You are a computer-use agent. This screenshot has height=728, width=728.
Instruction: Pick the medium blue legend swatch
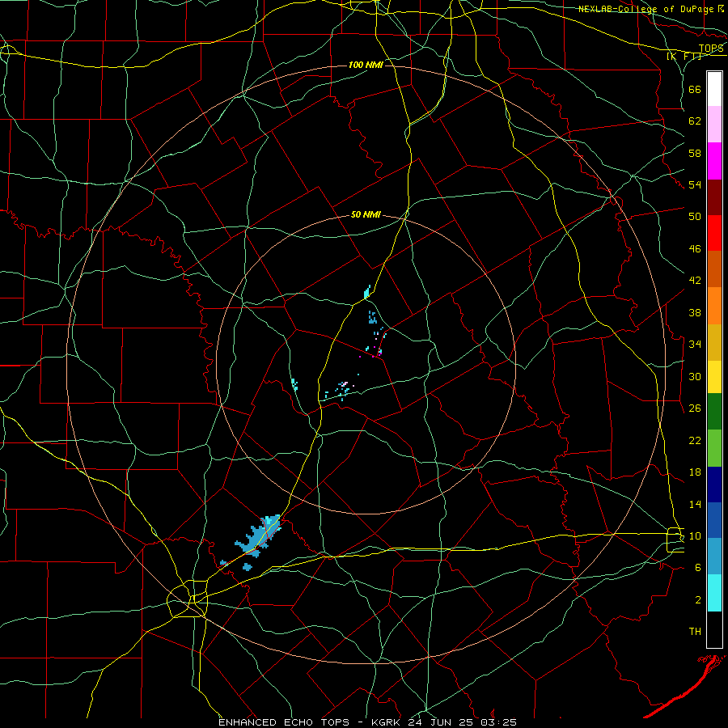(x=714, y=520)
